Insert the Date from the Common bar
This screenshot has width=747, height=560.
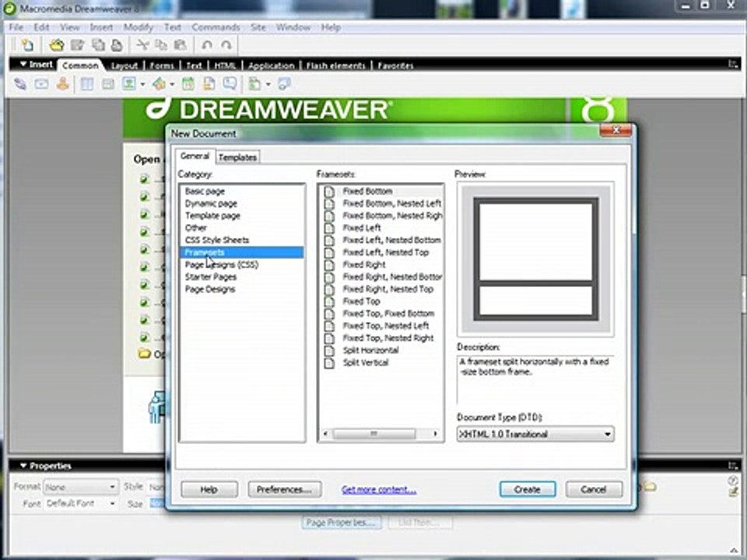pyautogui.click(x=188, y=84)
